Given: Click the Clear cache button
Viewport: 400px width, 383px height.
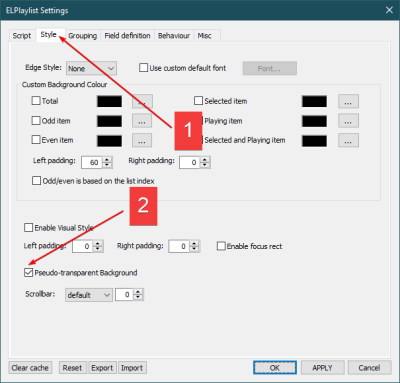Looking at the screenshot, I should 30,368.
